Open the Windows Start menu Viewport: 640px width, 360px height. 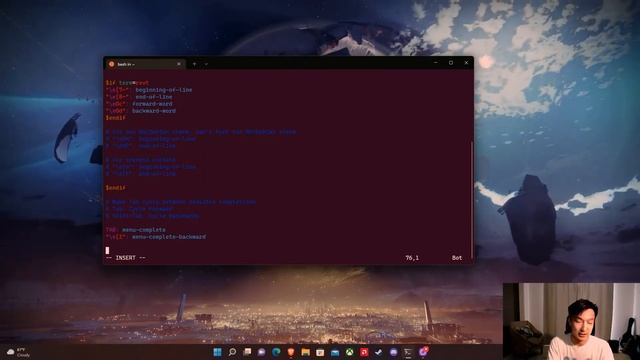click(x=218, y=352)
